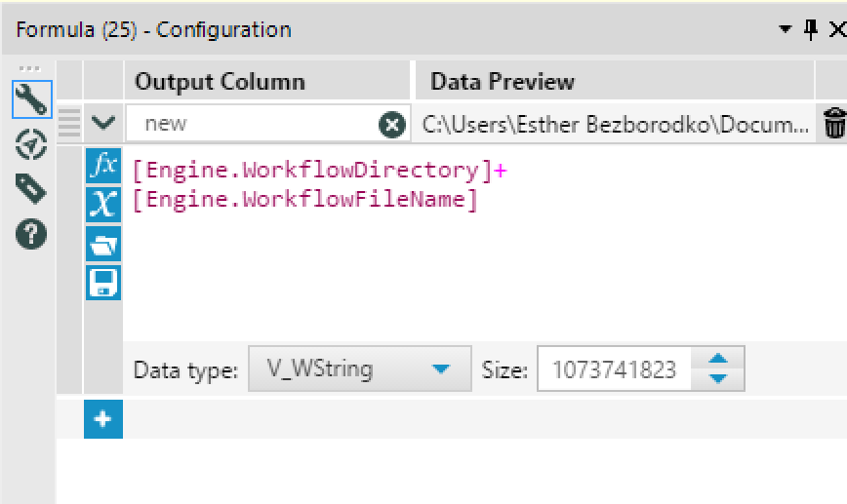This screenshot has width=847, height=504.
Task: Save the expression with the disk icon
Action: pyautogui.click(x=102, y=283)
